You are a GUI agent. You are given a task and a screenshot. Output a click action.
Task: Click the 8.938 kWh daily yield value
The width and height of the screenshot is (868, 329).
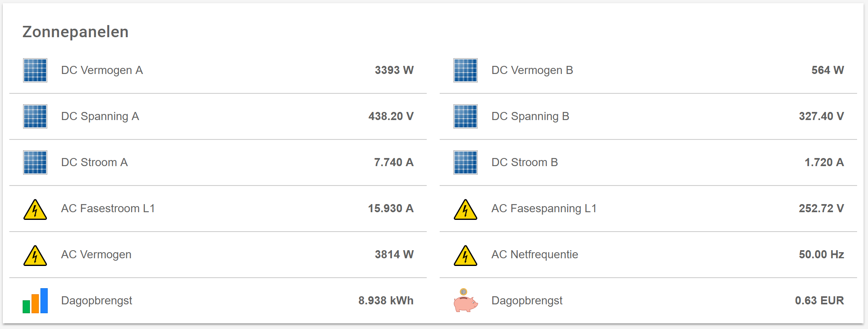pos(385,301)
